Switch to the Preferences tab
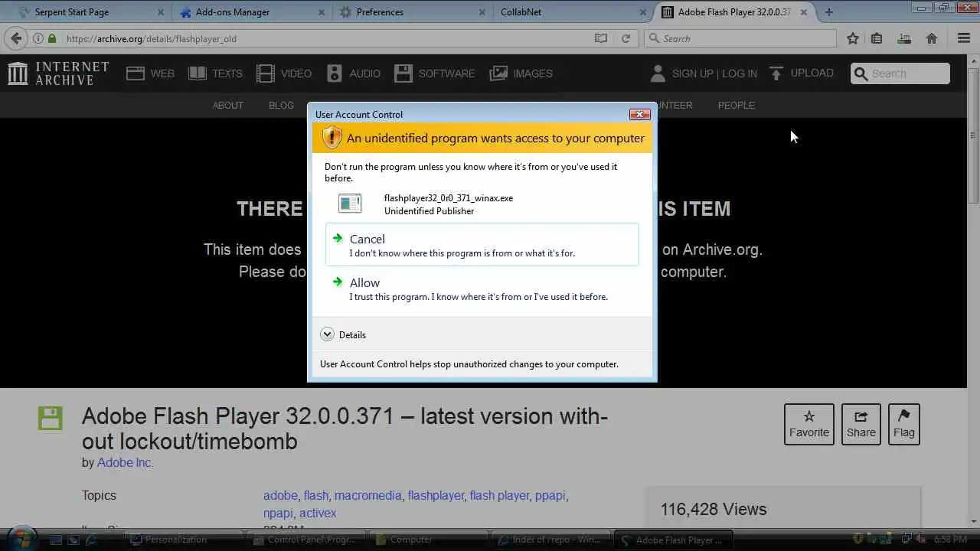The width and height of the screenshot is (980, 551). [412, 12]
